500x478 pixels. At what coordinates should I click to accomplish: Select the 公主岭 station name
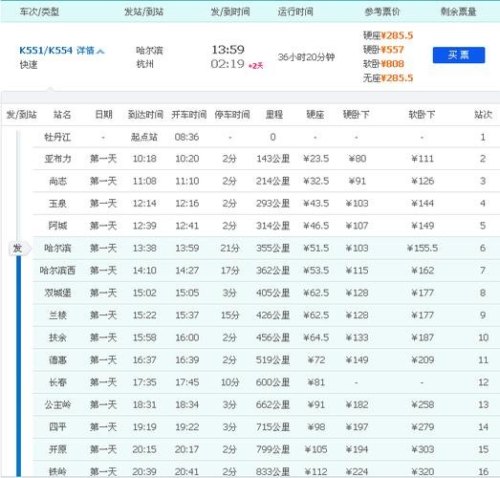pyautogui.click(x=58, y=405)
